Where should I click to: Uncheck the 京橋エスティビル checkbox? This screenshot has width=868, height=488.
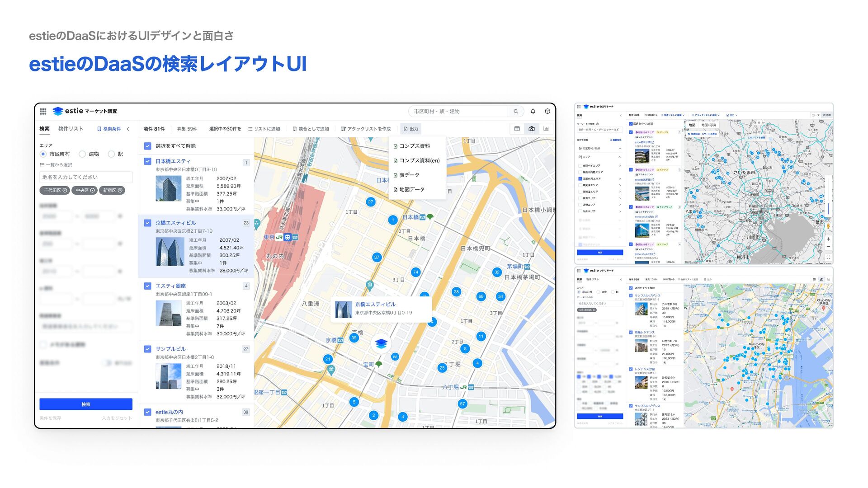pyautogui.click(x=147, y=223)
